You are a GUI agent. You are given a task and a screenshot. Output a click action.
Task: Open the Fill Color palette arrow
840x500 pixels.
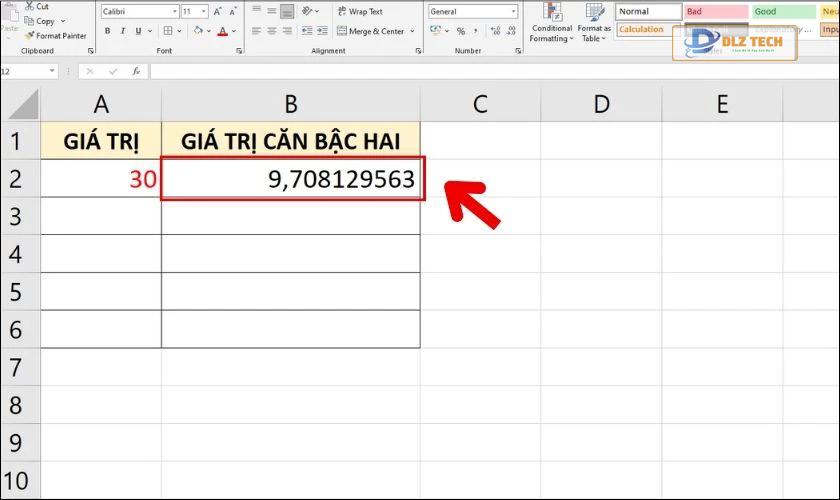coord(208,31)
